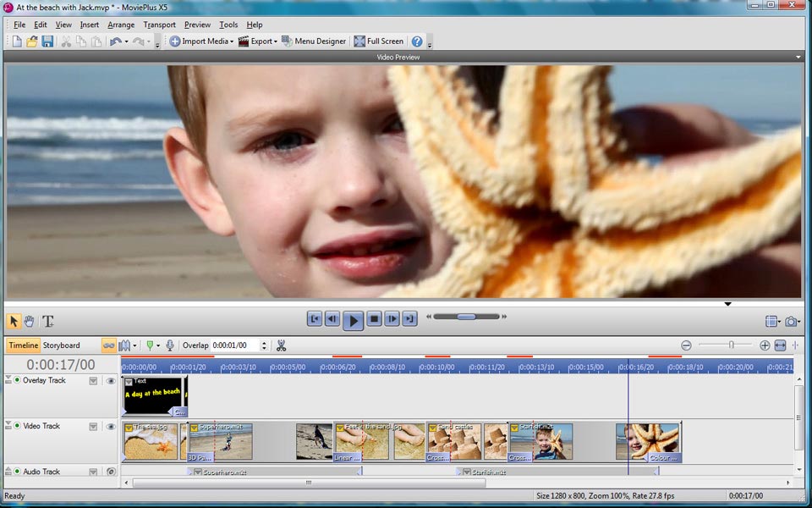This screenshot has width=812, height=508.
Task: Click the scissors Split clip icon
Action: 281,345
